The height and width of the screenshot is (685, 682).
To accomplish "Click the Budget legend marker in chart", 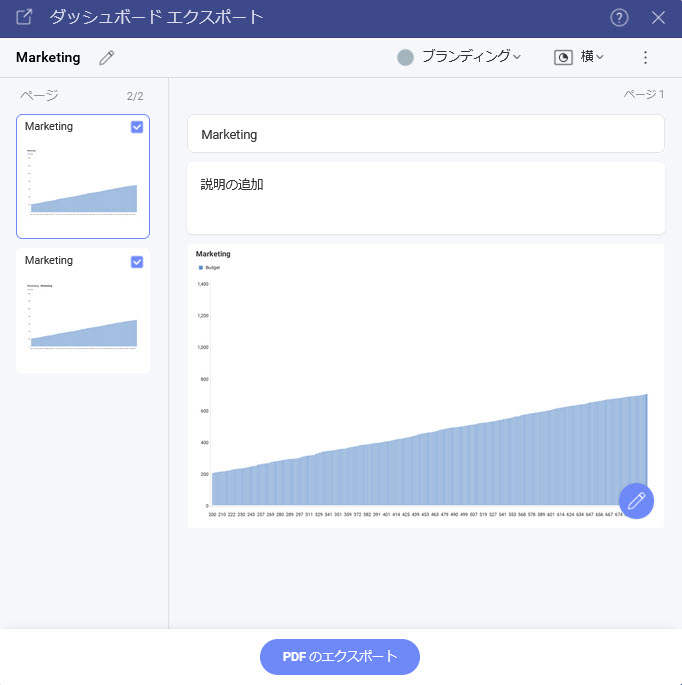I will 201,268.
